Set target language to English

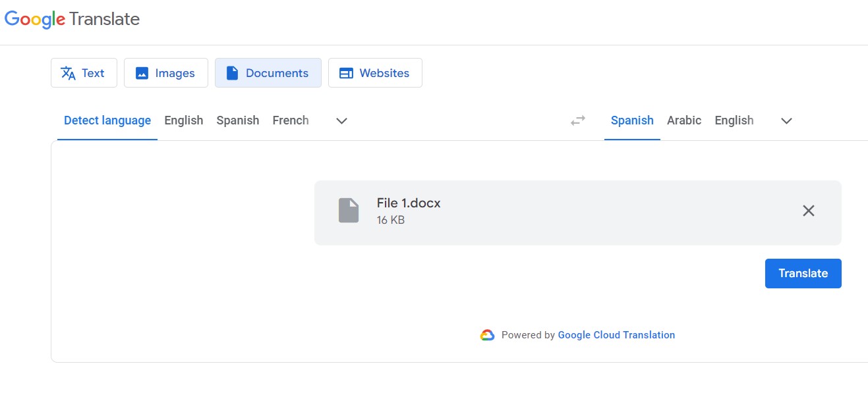pos(734,120)
